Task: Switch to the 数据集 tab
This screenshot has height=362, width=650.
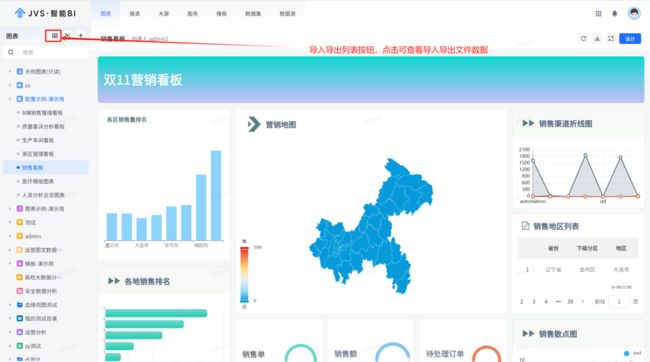Action: (253, 13)
